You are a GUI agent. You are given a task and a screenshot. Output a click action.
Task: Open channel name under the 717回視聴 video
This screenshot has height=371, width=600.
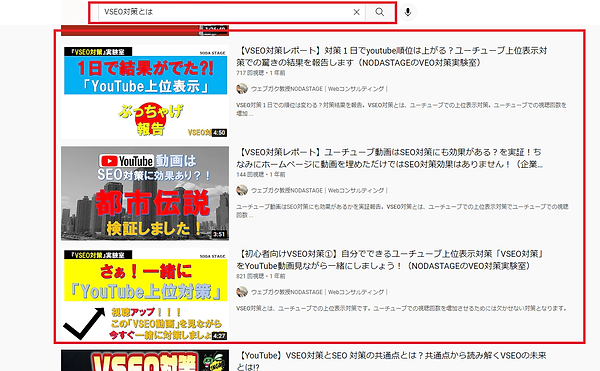(x=320, y=89)
